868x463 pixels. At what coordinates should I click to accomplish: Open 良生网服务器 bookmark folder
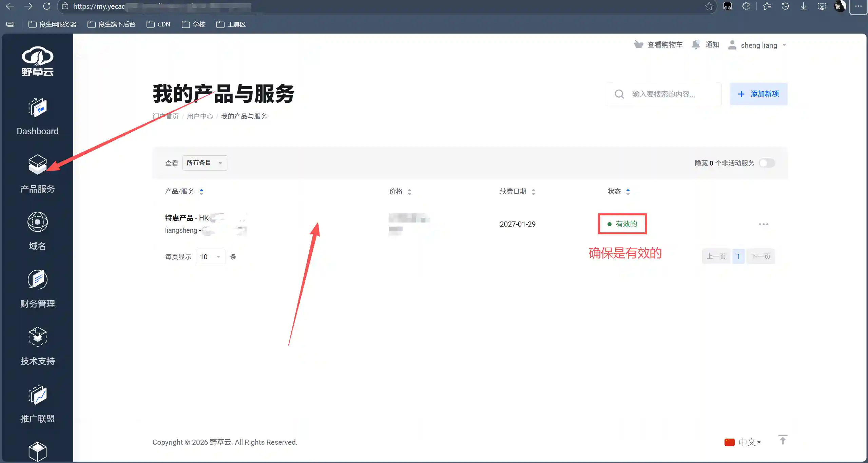(x=53, y=24)
